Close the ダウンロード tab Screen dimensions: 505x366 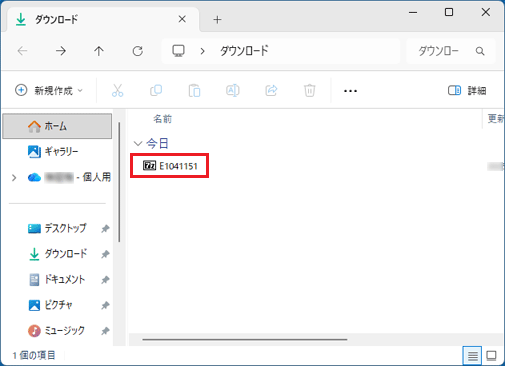click(182, 19)
